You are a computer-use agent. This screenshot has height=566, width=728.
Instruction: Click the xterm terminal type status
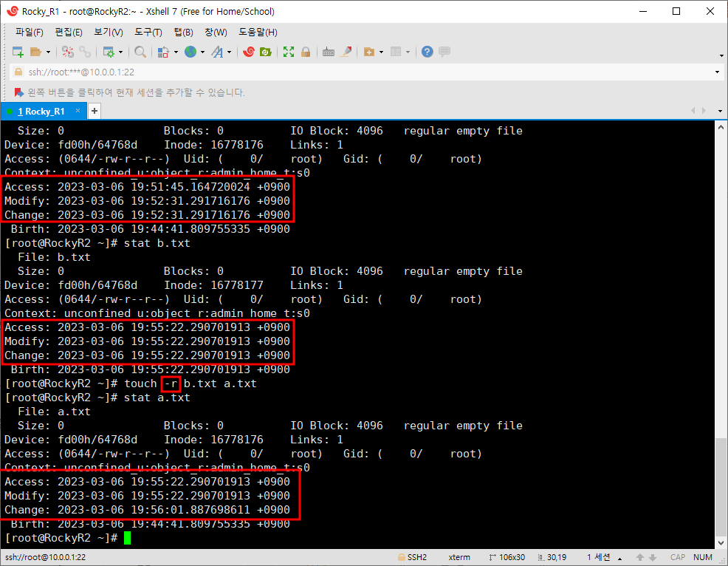(459, 557)
